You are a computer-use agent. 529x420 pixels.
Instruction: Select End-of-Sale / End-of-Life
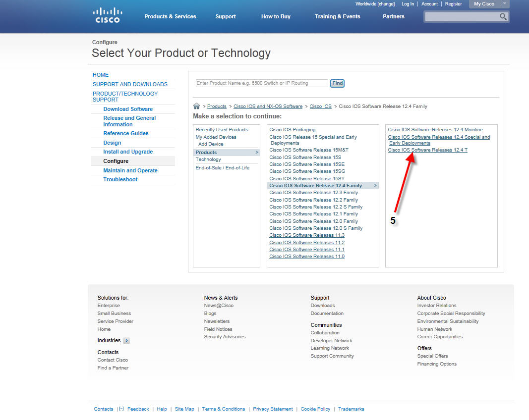[x=223, y=168]
